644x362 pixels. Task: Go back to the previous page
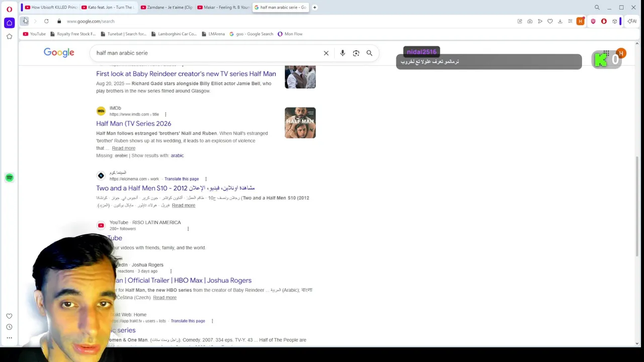[x=25, y=21]
